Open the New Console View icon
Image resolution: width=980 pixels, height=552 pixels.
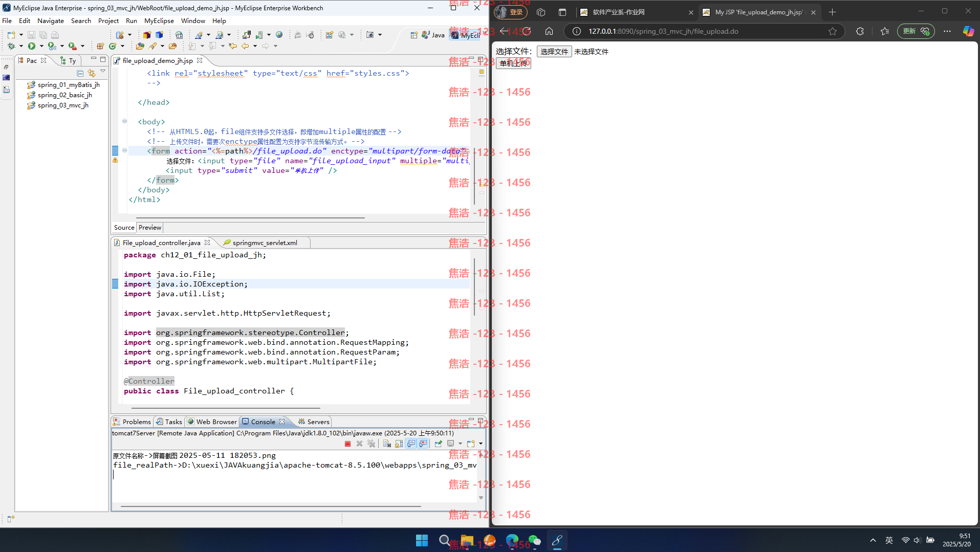(x=471, y=444)
